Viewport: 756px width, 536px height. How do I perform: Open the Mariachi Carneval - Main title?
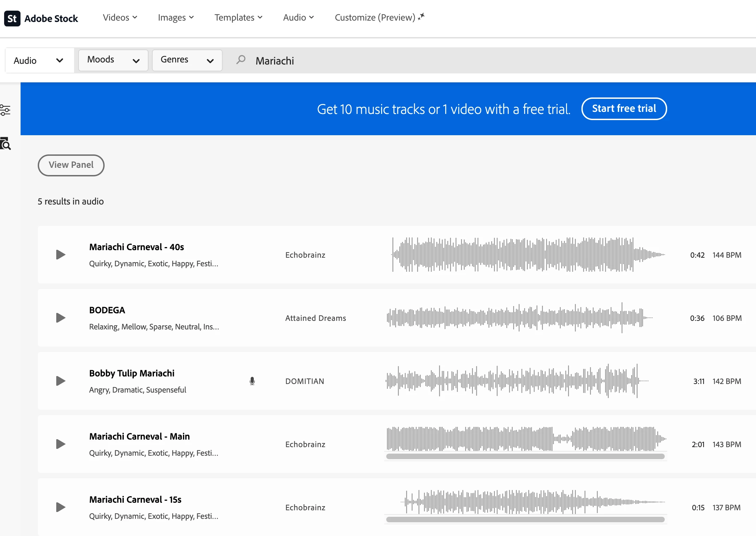[139, 436]
